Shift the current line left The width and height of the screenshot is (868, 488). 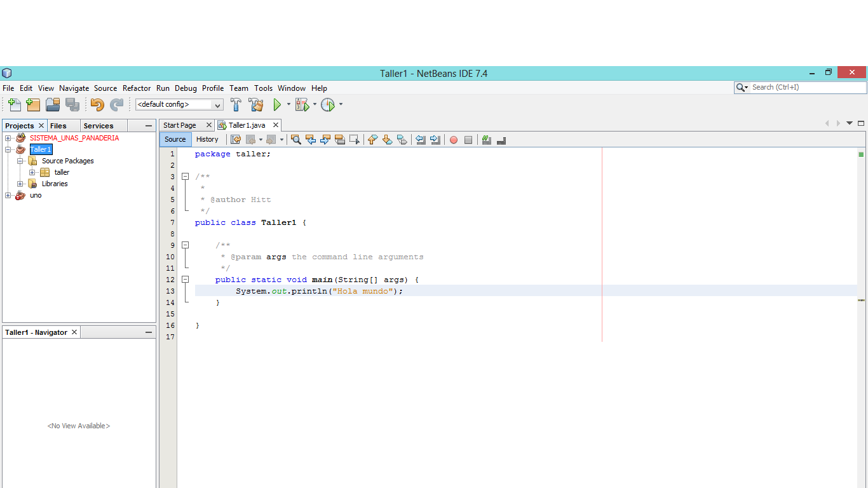click(421, 139)
